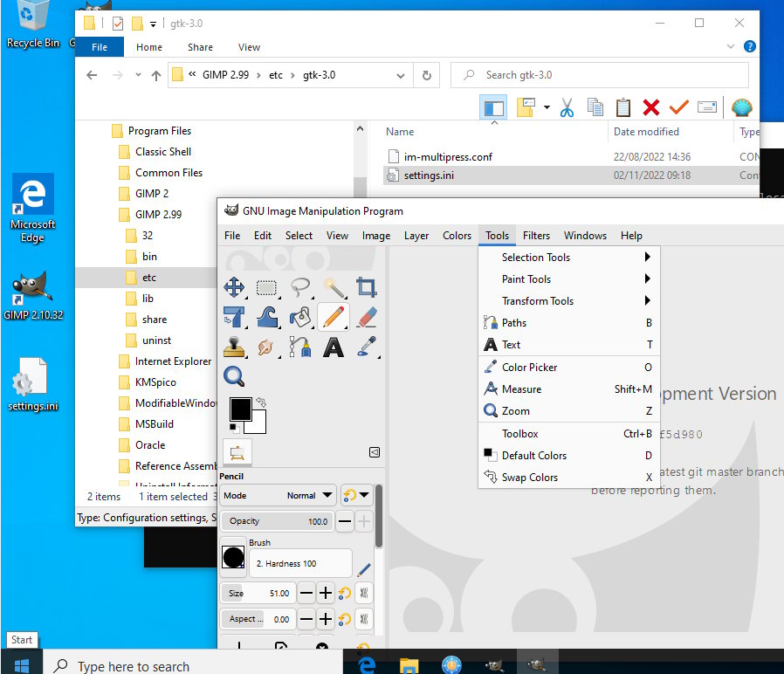Select the Eraser tool

(x=367, y=317)
